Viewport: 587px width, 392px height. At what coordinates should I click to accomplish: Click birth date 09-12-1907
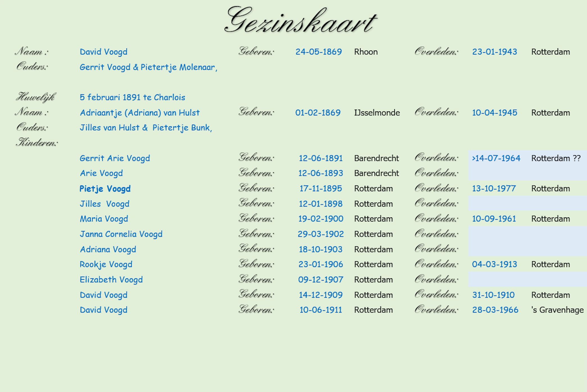coord(321,279)
